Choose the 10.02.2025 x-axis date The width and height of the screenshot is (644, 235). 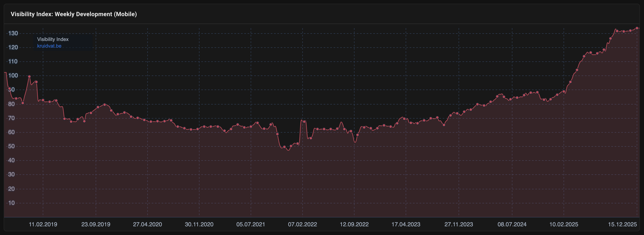563,224
